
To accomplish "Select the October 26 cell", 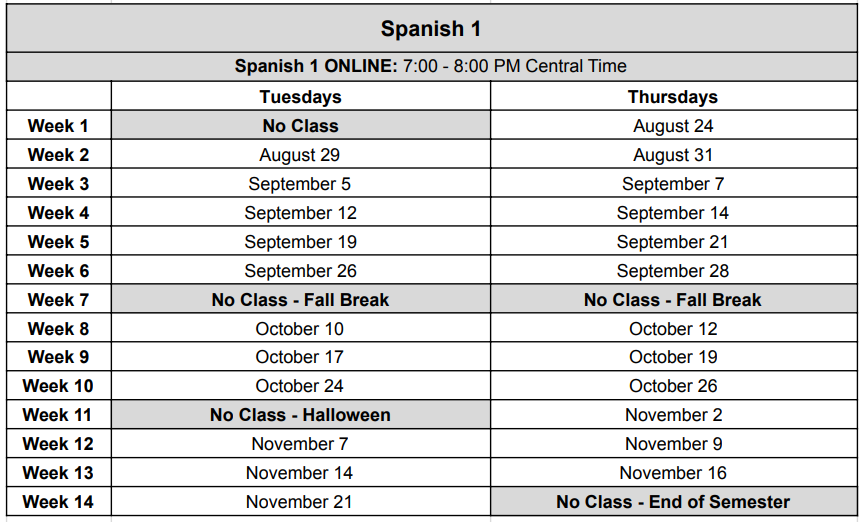I will (674, 385).
